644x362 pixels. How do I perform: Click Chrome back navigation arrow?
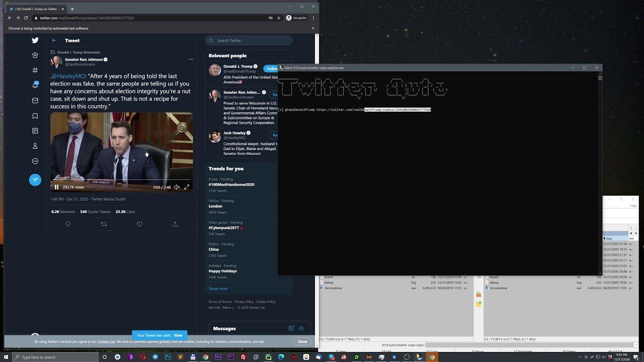point(10,18)
